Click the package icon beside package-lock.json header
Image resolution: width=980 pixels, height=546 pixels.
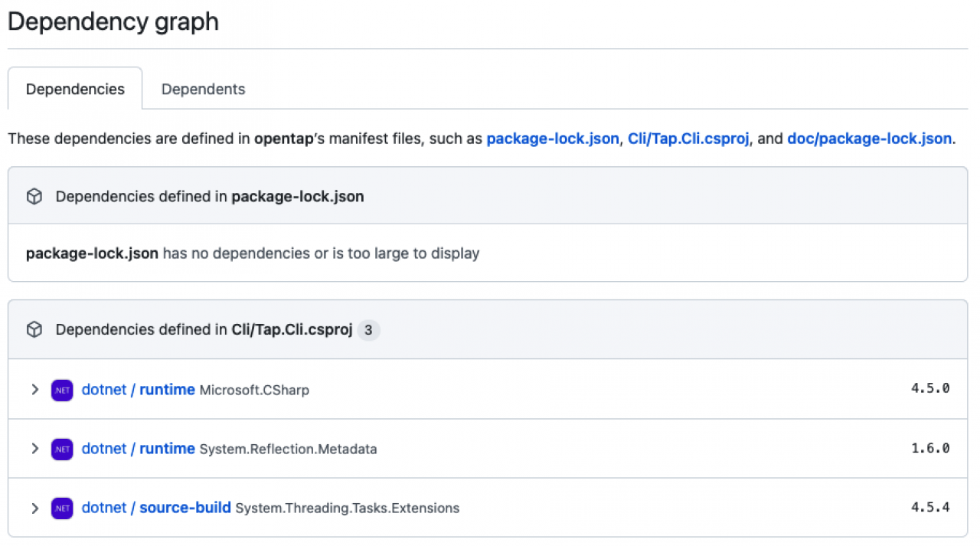pyautogui.click(x=34, y=197)
